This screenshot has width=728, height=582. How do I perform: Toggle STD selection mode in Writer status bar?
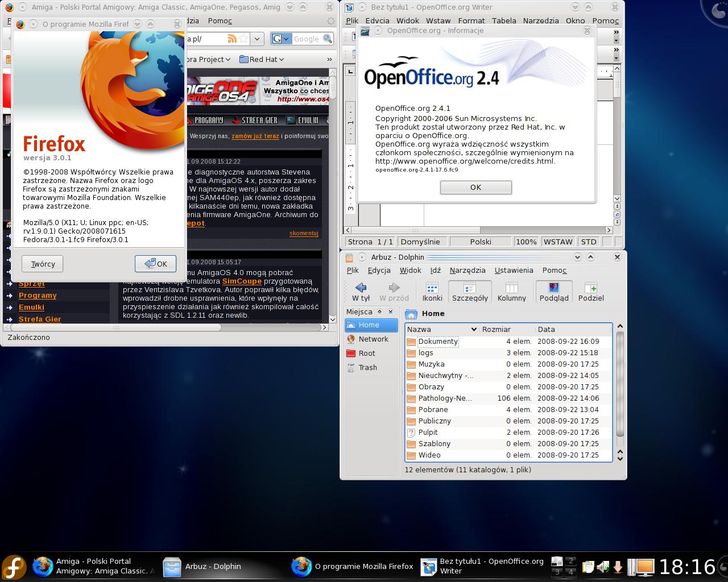(589, 242)
